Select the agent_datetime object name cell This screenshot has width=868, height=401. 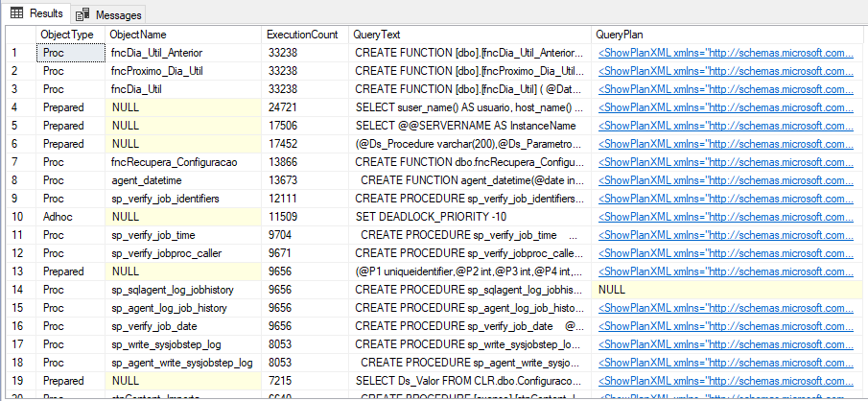pos(182,180)
